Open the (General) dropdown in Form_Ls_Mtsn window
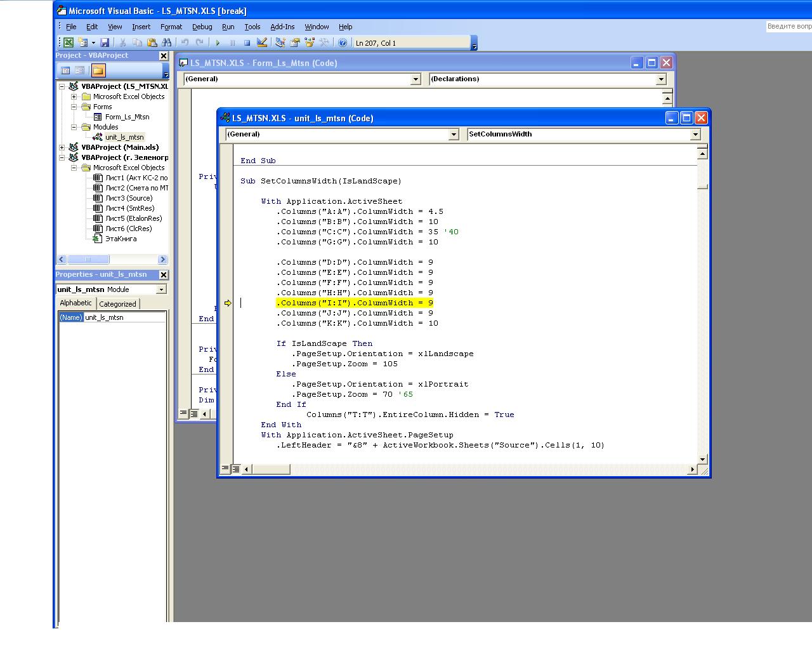The image size is (812, 650). coord(416,79)
